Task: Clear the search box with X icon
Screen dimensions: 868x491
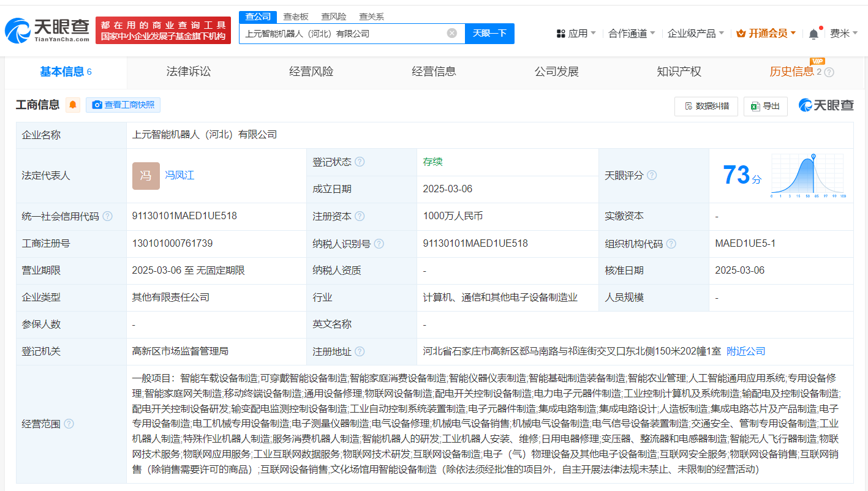Action: coord(451,33)
